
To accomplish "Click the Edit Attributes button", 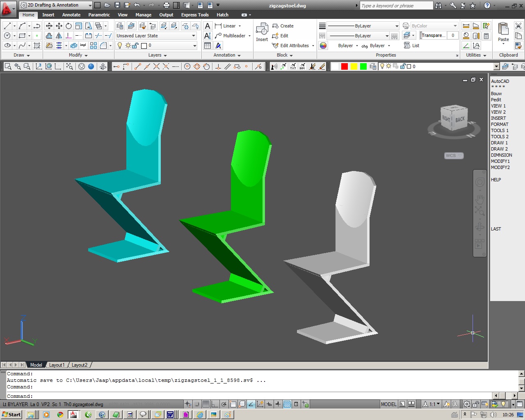I will 294,46.
